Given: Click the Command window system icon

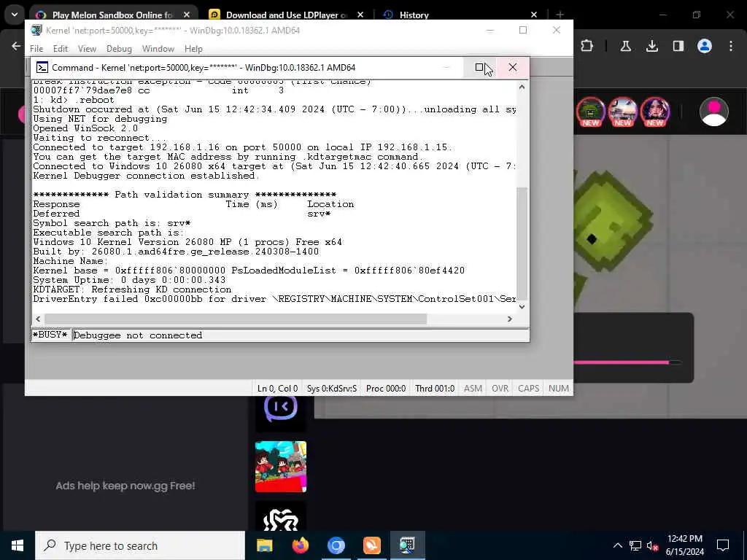Looking at the screenshot, I should pos(42,68).
